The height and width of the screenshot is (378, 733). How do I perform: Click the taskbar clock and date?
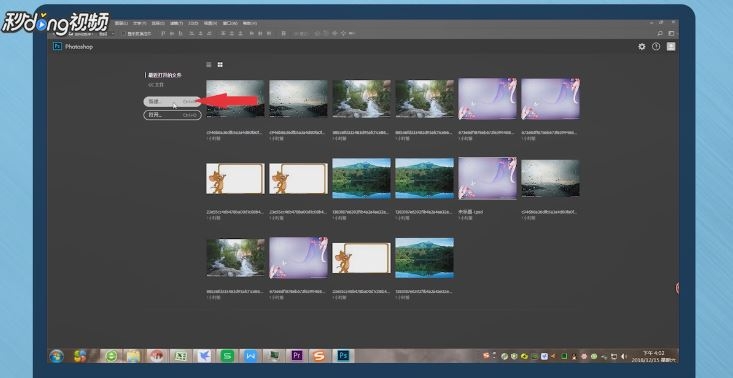tap(654, 357)
